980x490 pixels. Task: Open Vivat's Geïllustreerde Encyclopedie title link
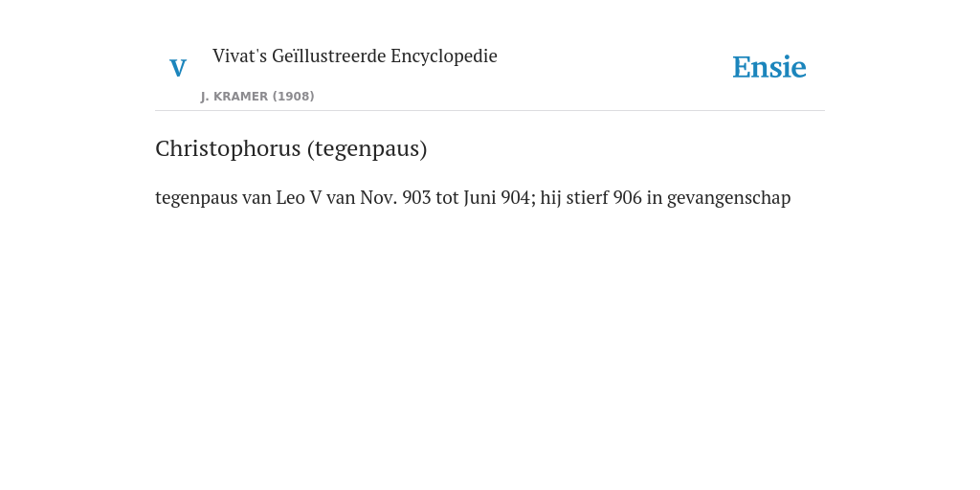click(354, 56)
